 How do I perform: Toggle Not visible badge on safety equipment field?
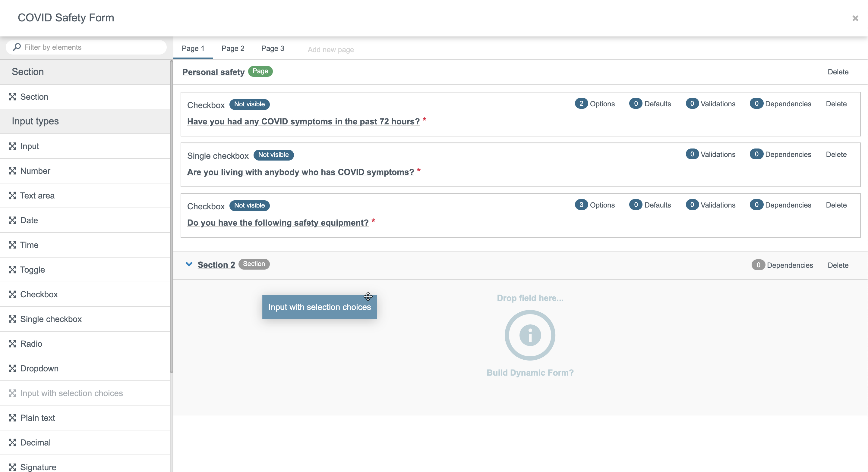[x=249, y=205]
